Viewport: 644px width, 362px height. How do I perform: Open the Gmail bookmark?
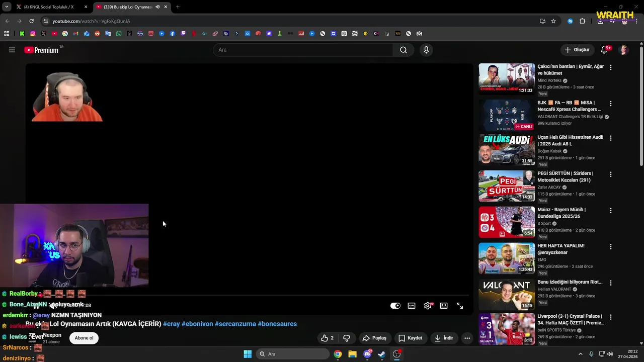coord(75,34)
